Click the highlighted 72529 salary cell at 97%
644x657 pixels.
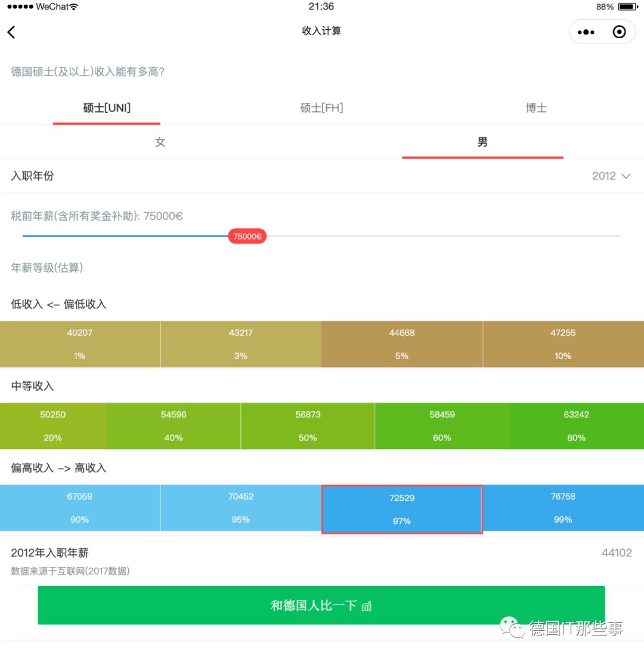pos(401,509)
